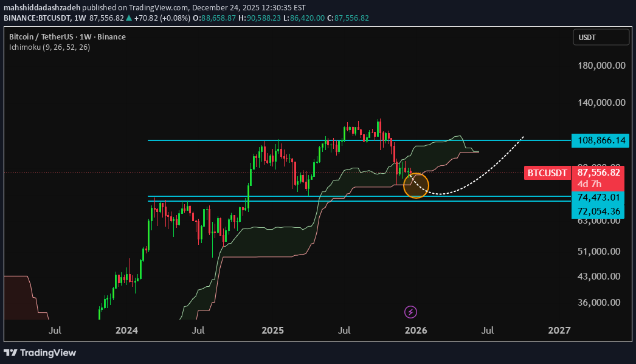The image size is (636, 364).
Task: Click the 72,054.36 support level label
Action: pyautogui.click(x=600, y=211)
